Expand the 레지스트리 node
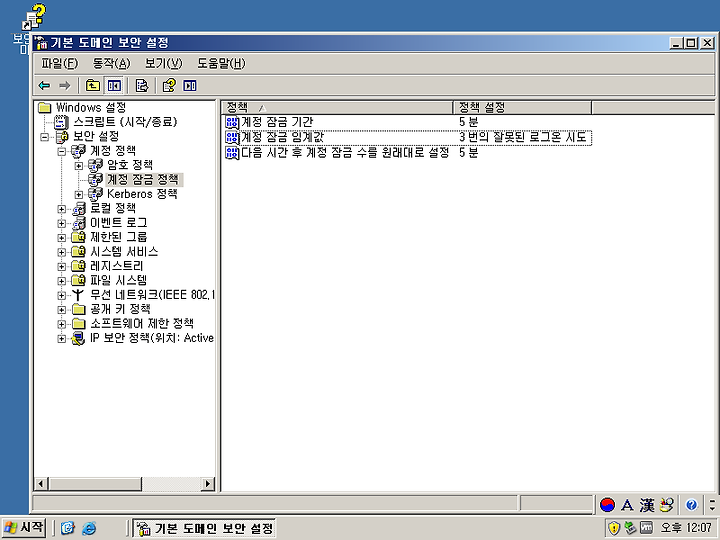Image resolution: width=720 pixels, height=540 pixels. 62,266
